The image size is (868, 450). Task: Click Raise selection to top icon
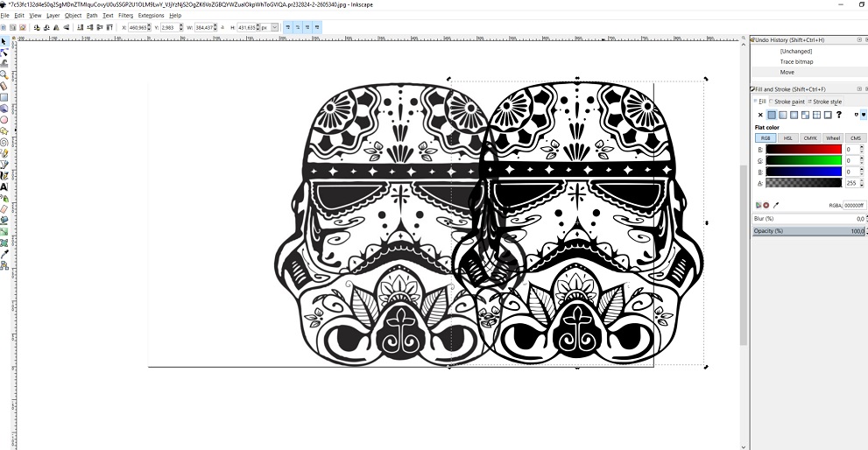(x=109, y=27)
